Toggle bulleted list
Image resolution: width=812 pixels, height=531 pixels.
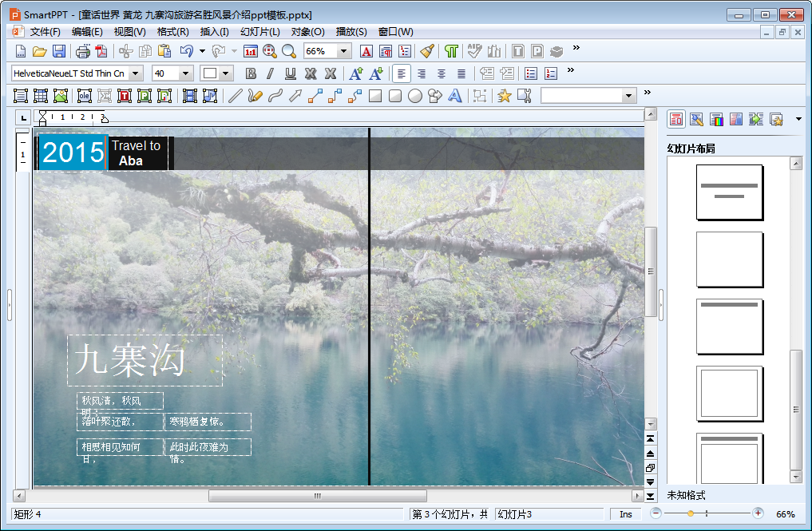tap(531, 73)
